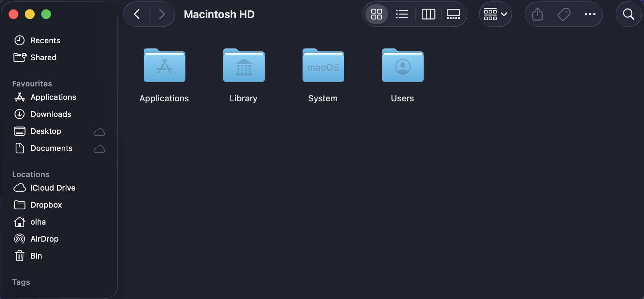644x299 pixels.
Task: Open Desktop in the sidebar
Action: point(59,131)
